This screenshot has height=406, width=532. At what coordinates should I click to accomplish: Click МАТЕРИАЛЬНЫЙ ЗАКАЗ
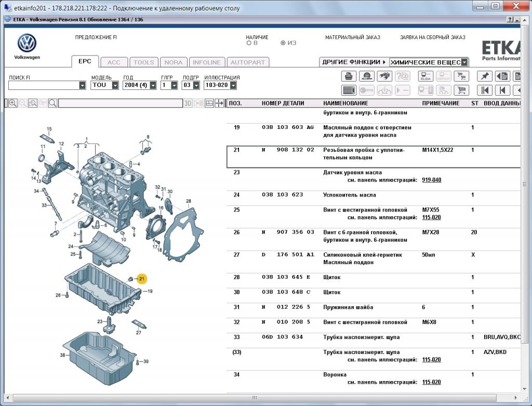[x=353, y=37]
